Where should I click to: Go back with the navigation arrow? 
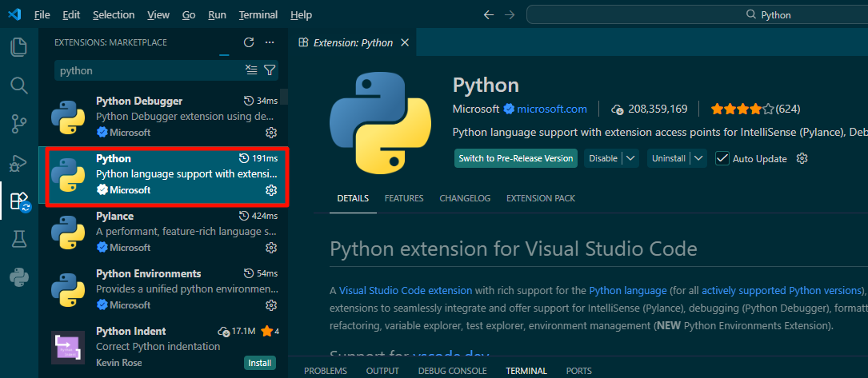click(x=489, y=15)
